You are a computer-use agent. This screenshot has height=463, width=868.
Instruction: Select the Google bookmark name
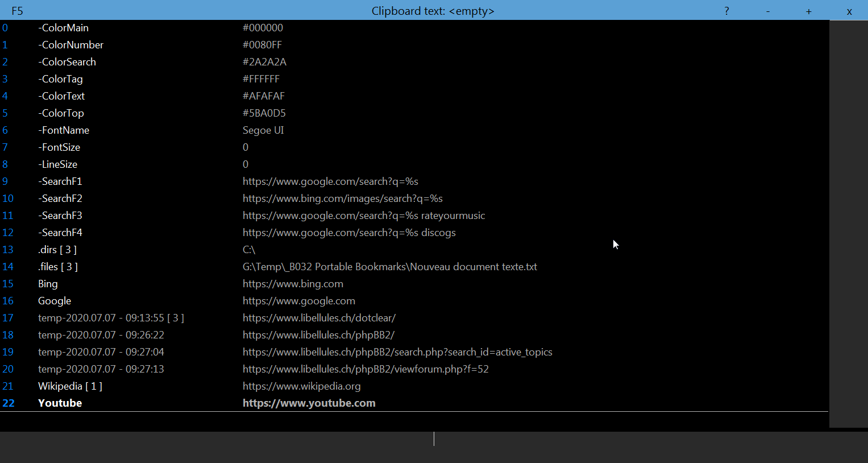tap(55, 301)
